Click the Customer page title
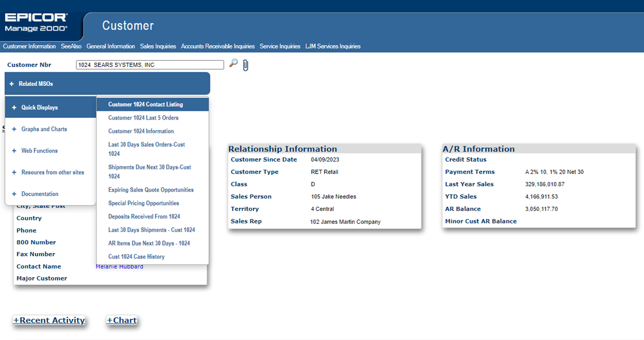This screenshot has width=644, height=340. [128, 25]
